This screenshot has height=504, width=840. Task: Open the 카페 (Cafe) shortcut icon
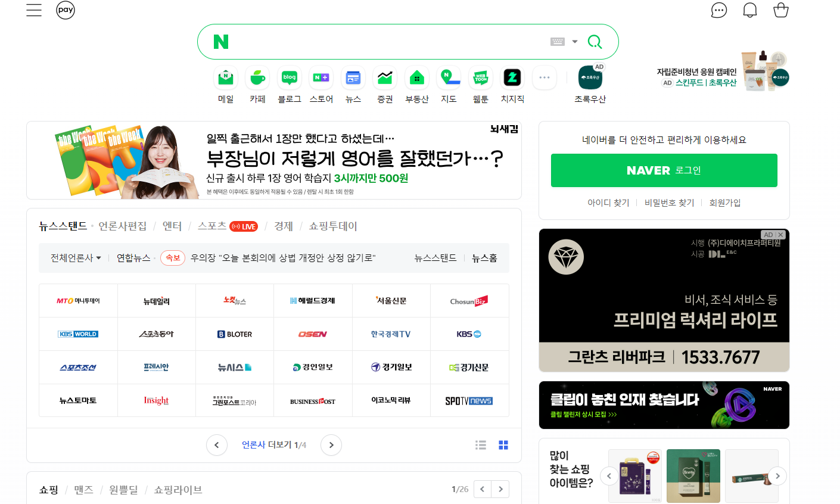point(257,77)
